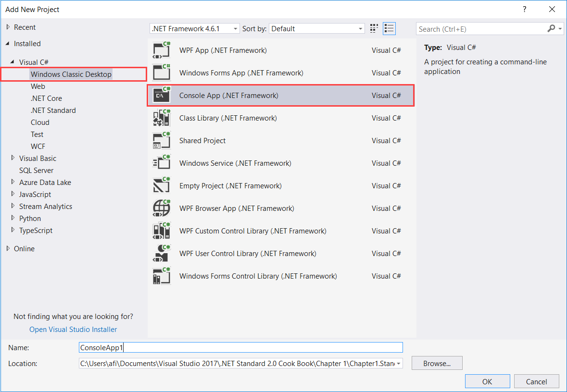Image resolution: width=567 pixels, height=392 pixels.
Task: Select Empty Project (.NET Framework) name
Action: (230, 186)
